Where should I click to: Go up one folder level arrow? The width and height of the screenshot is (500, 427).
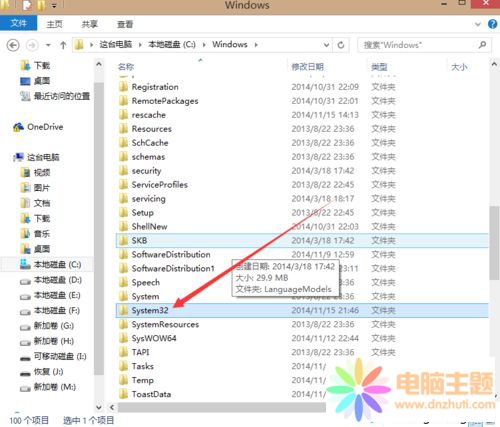coord(63,45)
